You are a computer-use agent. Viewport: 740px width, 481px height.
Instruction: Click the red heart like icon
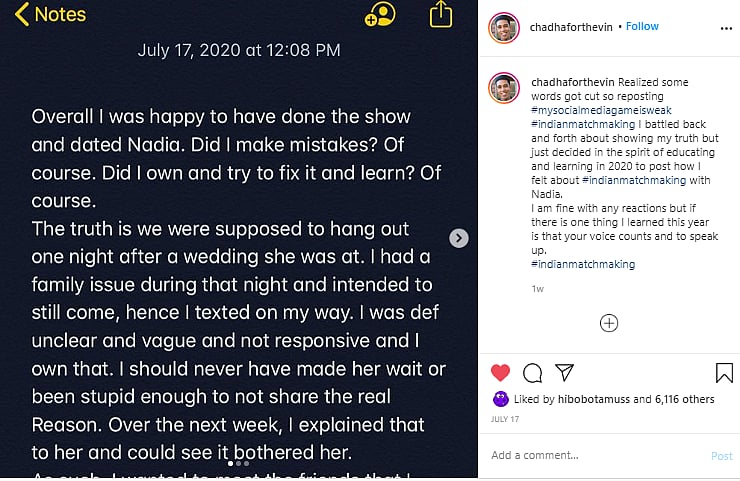[x=501, y=373]
